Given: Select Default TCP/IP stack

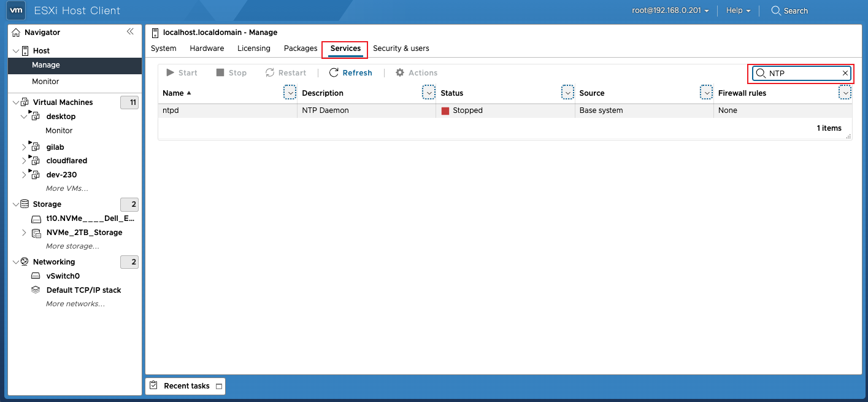Looking at the screenshot, I should coord(83,290).
